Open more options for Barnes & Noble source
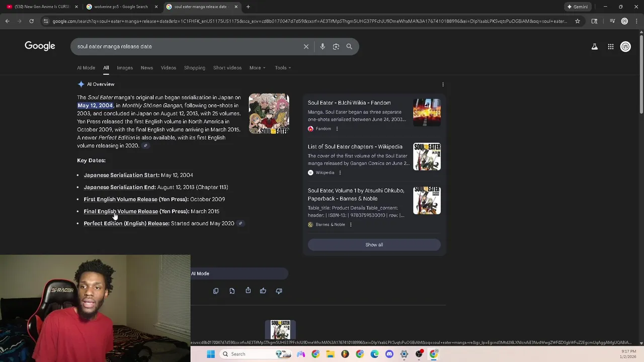The height and width of the screenshot is (362, 644). pos(351,224)
